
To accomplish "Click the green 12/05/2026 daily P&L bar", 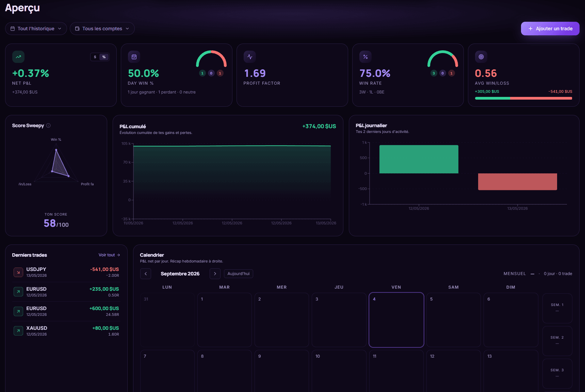I will pyautogui.click(x=419, y=159).
